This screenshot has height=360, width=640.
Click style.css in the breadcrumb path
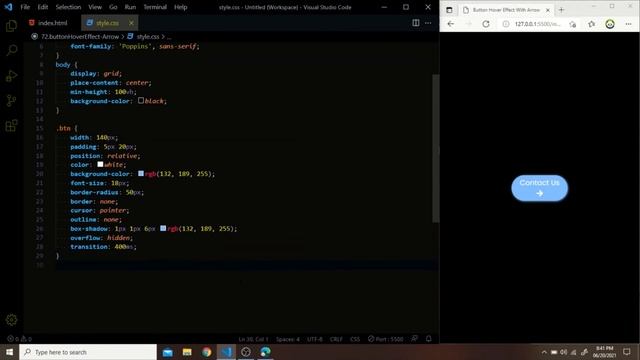pyautogui.click(x=148, y=37)
